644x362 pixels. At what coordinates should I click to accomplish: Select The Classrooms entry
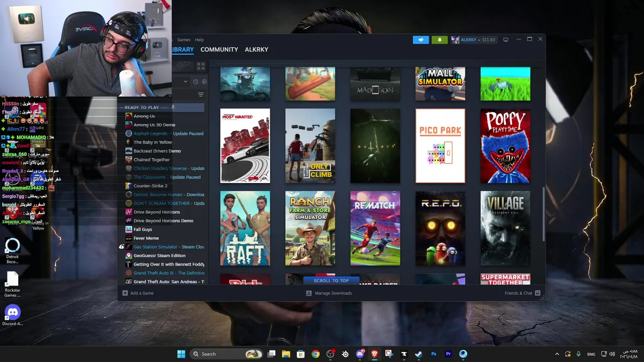click(x=164, y=177)
